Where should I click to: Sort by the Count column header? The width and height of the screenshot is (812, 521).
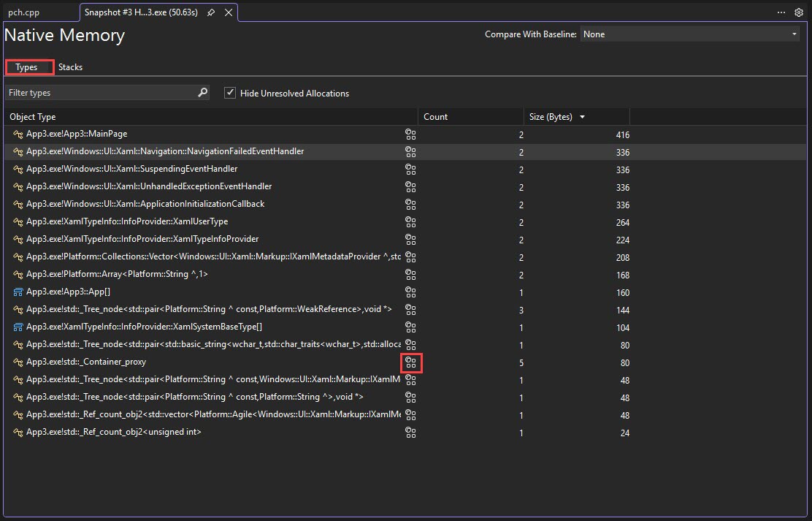pyautogui.click(x=435, y=116)
